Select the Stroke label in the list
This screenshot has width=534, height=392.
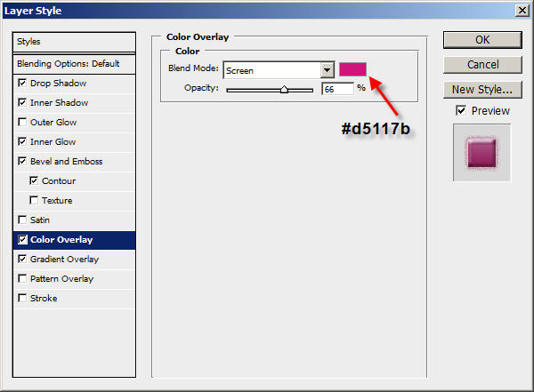coord(44,299)
